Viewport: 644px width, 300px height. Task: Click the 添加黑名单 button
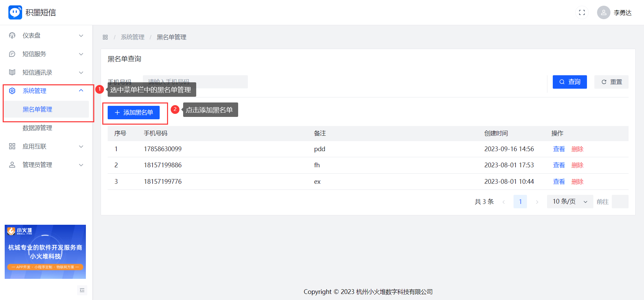click(133, 113)
